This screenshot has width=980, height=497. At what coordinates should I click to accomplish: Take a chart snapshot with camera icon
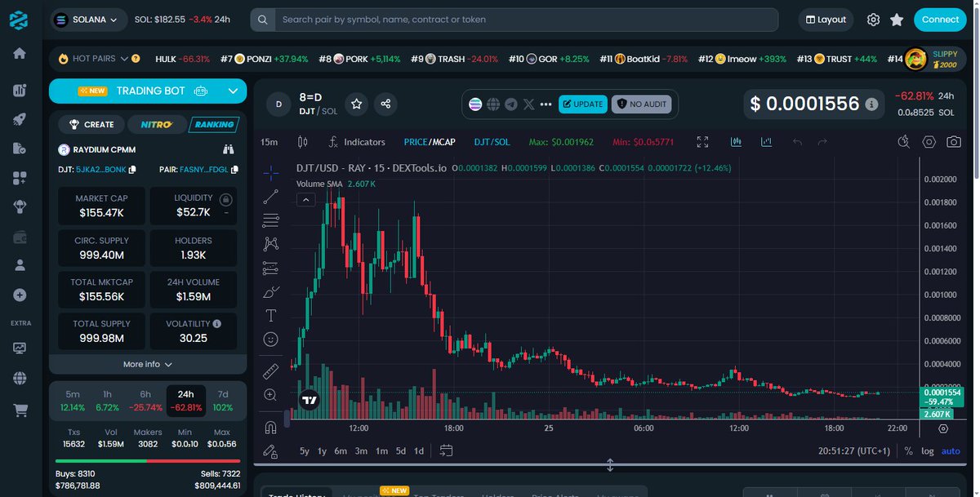pos(953,142)
